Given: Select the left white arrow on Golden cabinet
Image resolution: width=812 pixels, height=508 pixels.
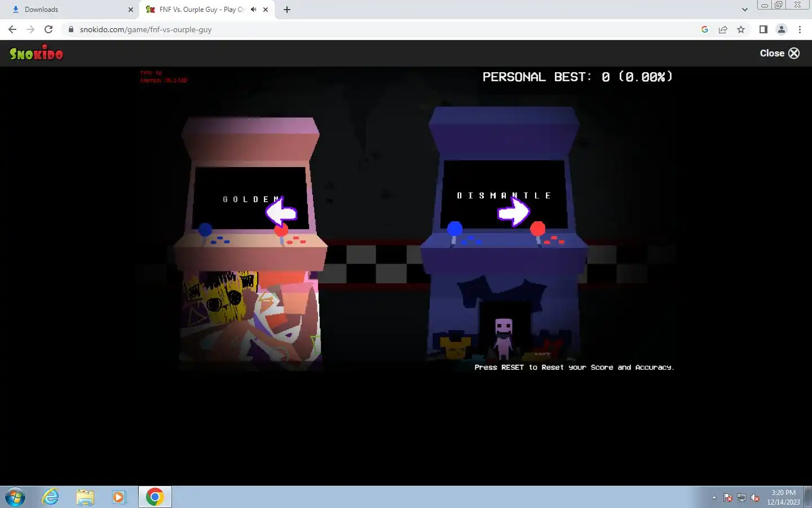Looking at the screenshot, I should coord(281,212).
